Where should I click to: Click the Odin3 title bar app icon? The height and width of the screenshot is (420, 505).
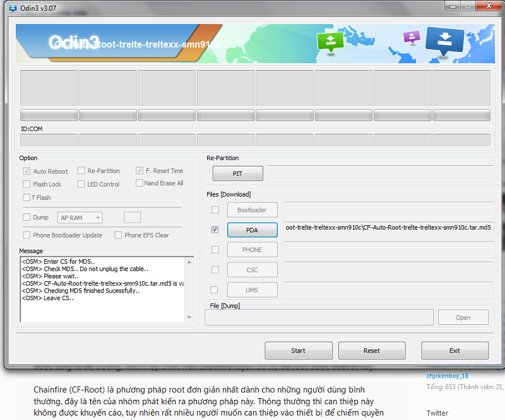tap(13, 8)
